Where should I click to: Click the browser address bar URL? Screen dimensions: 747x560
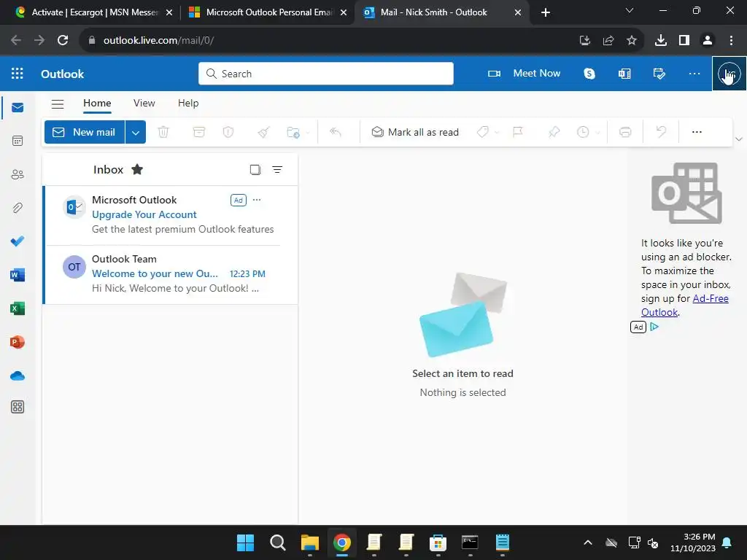click(x=158, y=41)
